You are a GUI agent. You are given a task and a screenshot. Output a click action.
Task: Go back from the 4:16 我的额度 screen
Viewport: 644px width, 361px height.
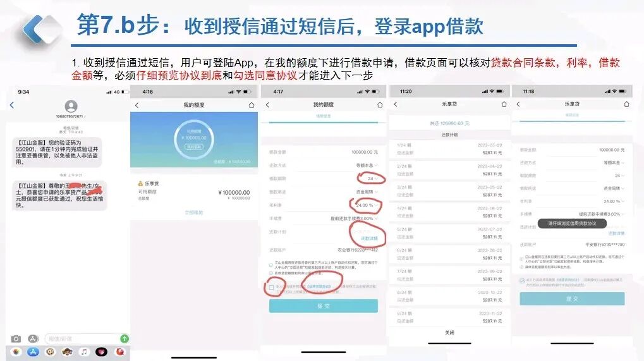pyautogui.click(x=137, y=105)
